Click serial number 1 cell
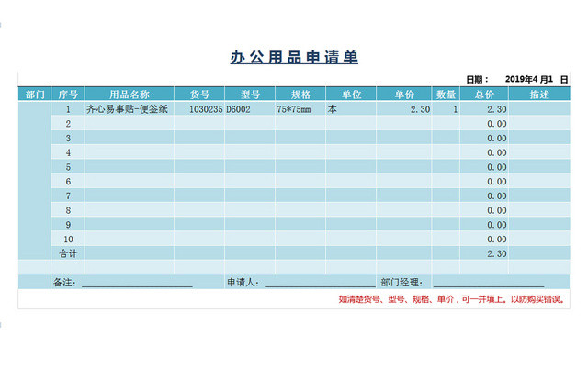The height and width of the screenshot is (369, 588). click(68, 109)
